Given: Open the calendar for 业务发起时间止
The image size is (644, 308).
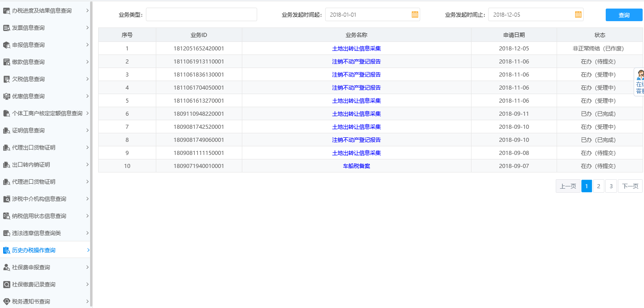Looking at the screenshot, I should (x=578, y=14).
